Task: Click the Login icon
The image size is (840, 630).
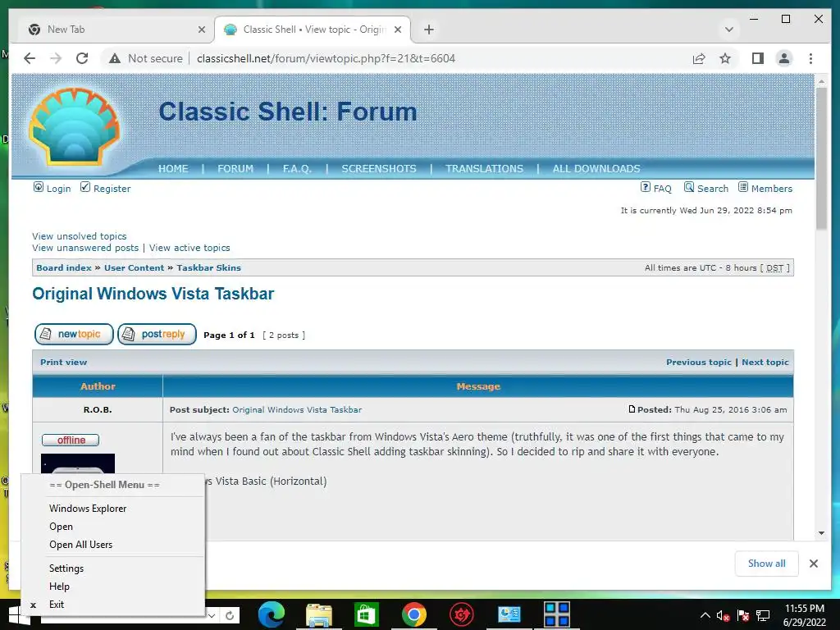Action: [38, 187]
